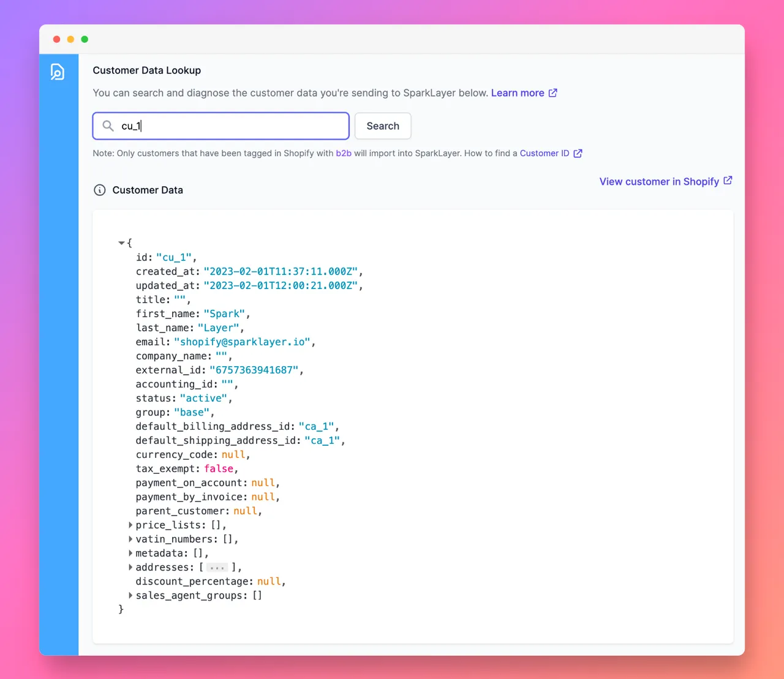Click the magnifying glass icon in the search field
This screenshot has height=679, width=784.
point(108,126)
